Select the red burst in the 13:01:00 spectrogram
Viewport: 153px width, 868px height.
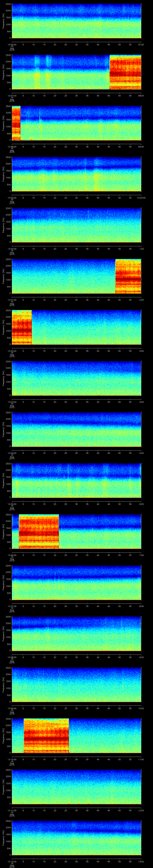(x=128, y=276)
